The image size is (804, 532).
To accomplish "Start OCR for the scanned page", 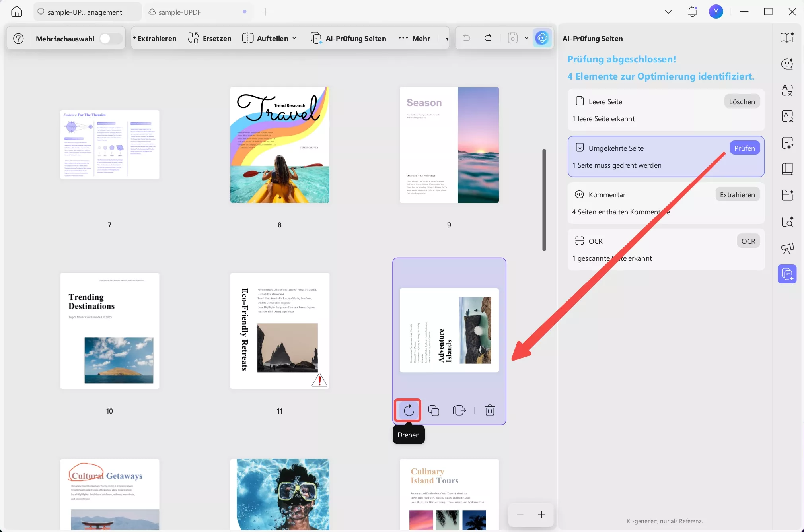I will pyautogui.click(x=748, y=241).
